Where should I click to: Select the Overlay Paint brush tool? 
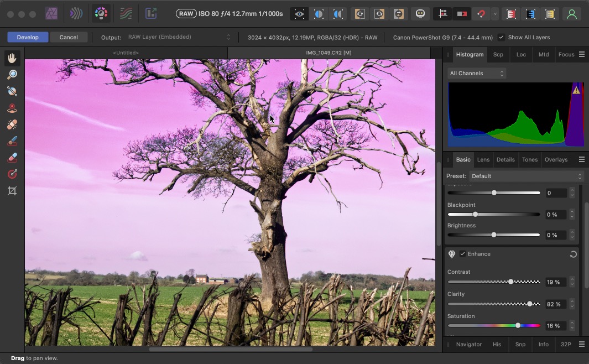(x=12, y=142)
